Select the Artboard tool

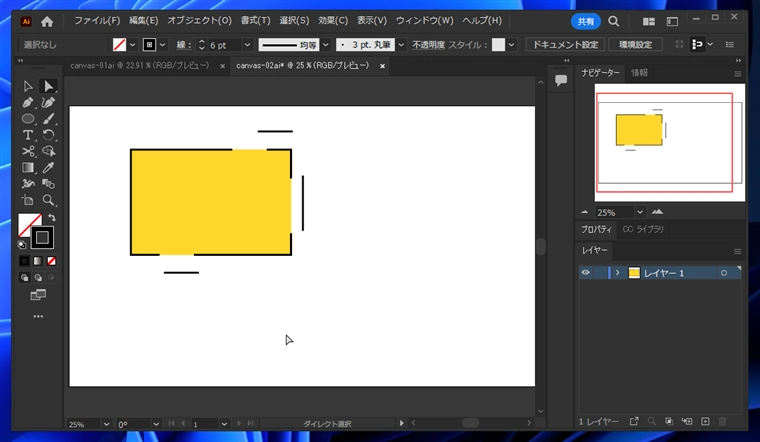(28, 200)
